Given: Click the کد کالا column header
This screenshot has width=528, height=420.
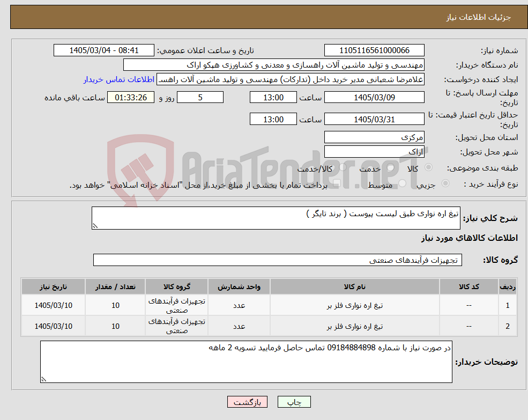Looking at the screenshot, I should [468, 286].
